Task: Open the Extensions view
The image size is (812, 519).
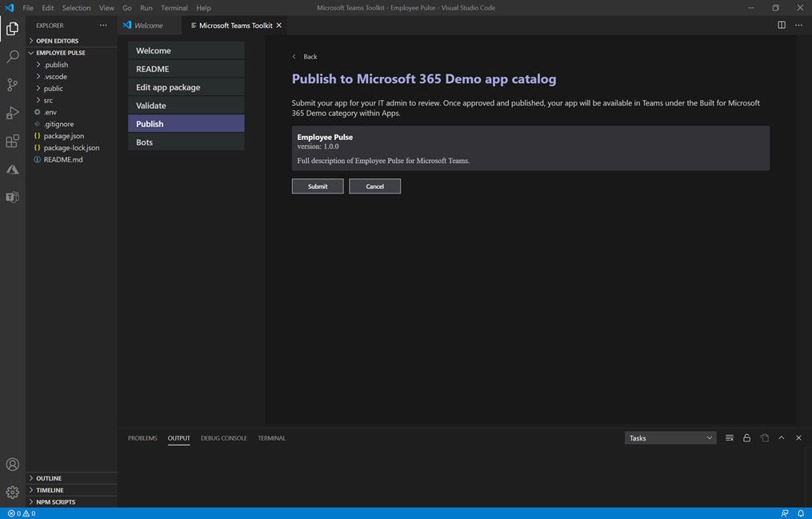Action: pyautogui.click(x=13, y=141)
